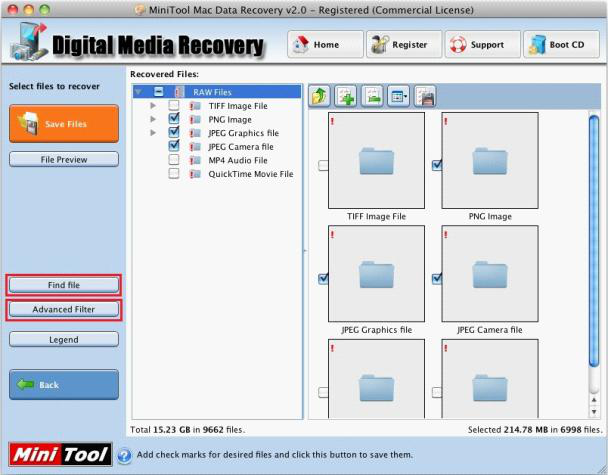Go Back to the previous step
Viewport: 608px width, 475px height.
[64, 385]
